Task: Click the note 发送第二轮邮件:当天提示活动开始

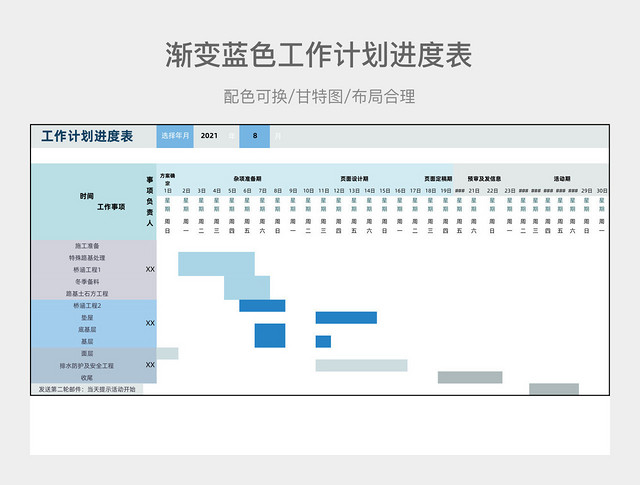Action: (x=87, y=389)
